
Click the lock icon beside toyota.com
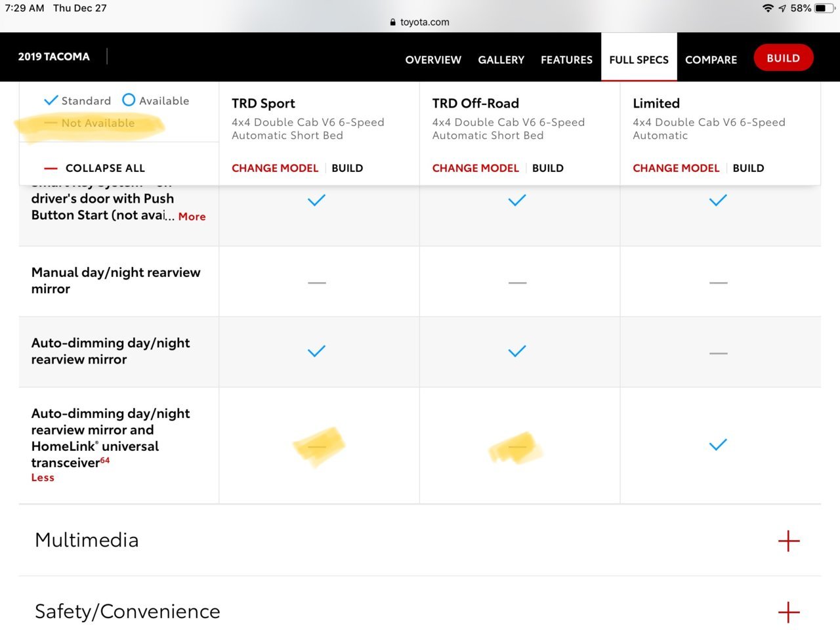coord(393,22)
